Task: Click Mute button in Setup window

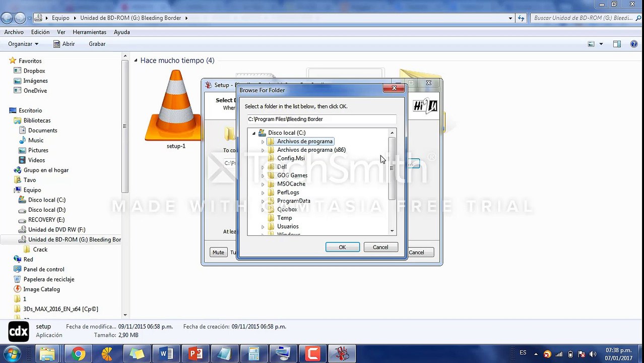Action: tap(218, 253)
